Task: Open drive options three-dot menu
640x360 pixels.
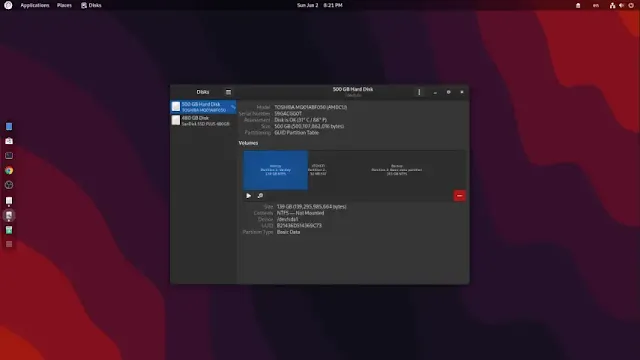Action: click(419, 92)
